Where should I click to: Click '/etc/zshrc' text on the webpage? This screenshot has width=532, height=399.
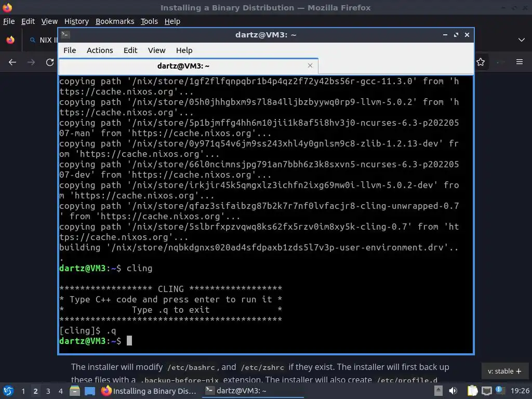click(x=262, y=367)
